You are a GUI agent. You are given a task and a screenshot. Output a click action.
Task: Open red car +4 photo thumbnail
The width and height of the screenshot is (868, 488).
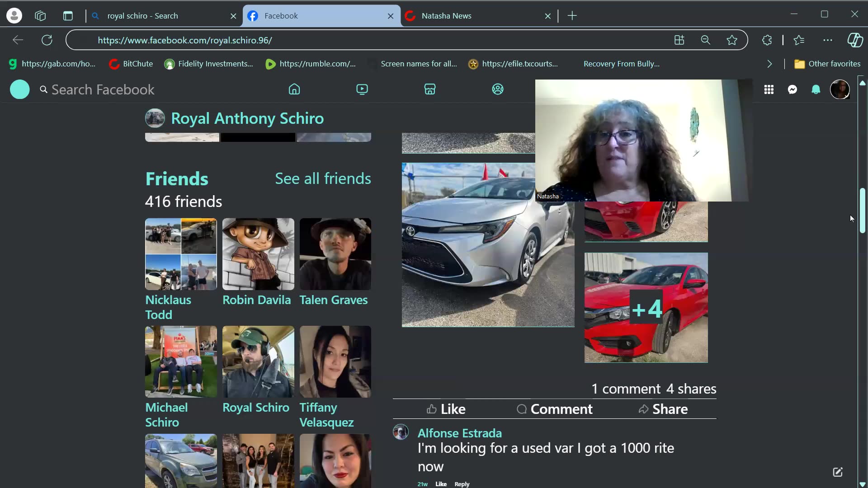tap(646, 308)
